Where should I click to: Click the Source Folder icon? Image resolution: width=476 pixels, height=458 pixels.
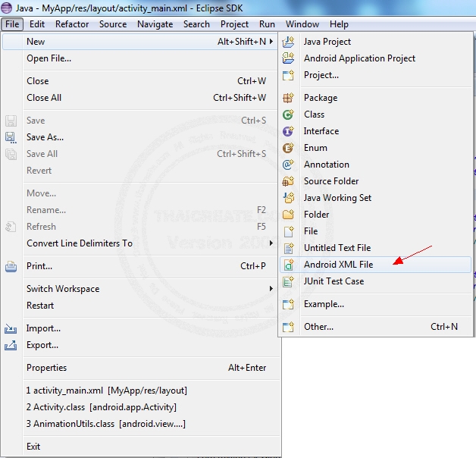(288, 181)
